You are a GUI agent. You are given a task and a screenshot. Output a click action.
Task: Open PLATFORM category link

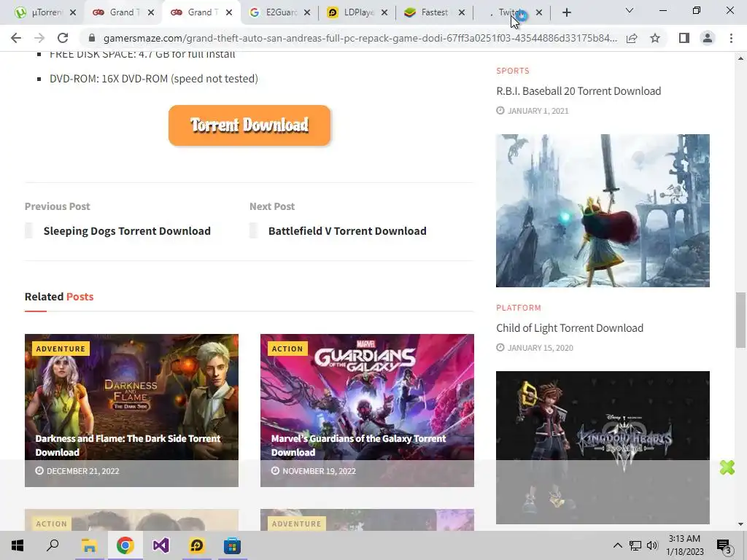tap(519, 308)
